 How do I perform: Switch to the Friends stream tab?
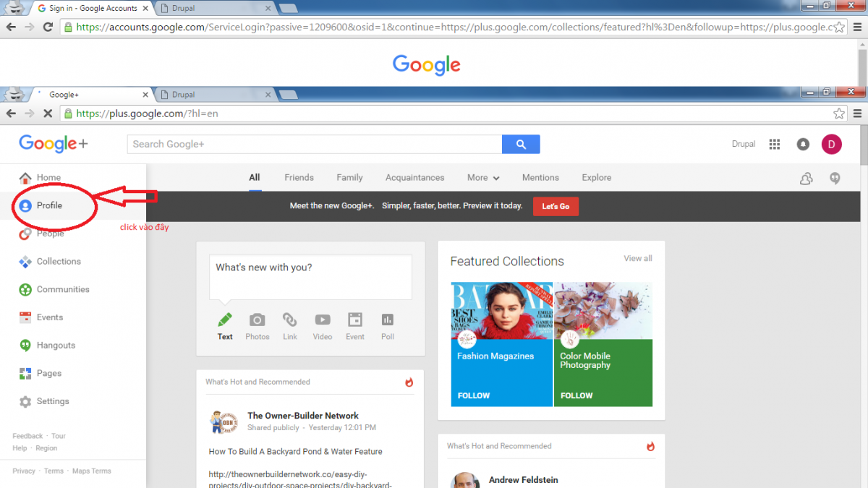pos(299,177)
